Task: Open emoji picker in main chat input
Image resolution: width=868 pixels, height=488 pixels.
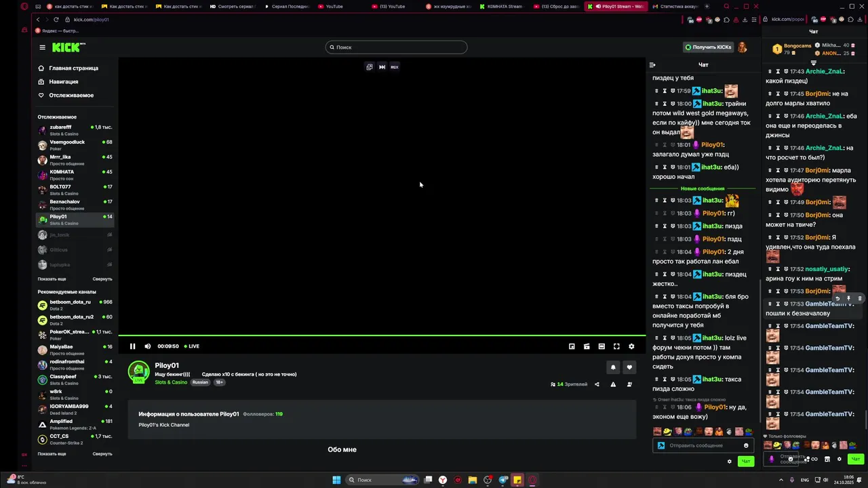Action: tap(746, 445)
